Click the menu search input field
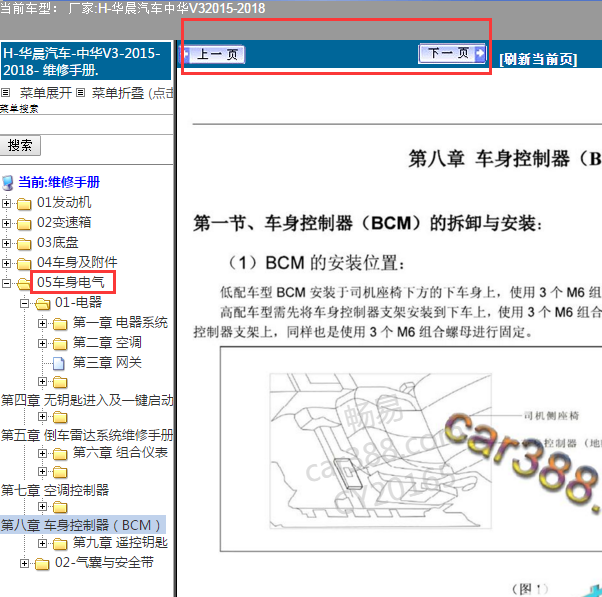Screen dimensions: 602x597 (86, 124)
